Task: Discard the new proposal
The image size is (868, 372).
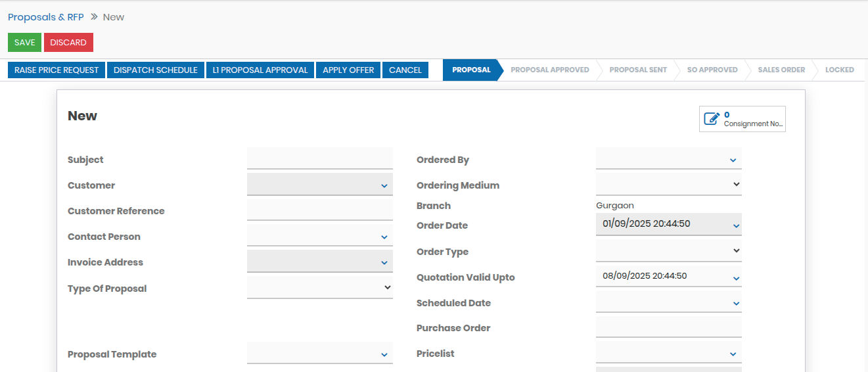Action: coord(68,43)
